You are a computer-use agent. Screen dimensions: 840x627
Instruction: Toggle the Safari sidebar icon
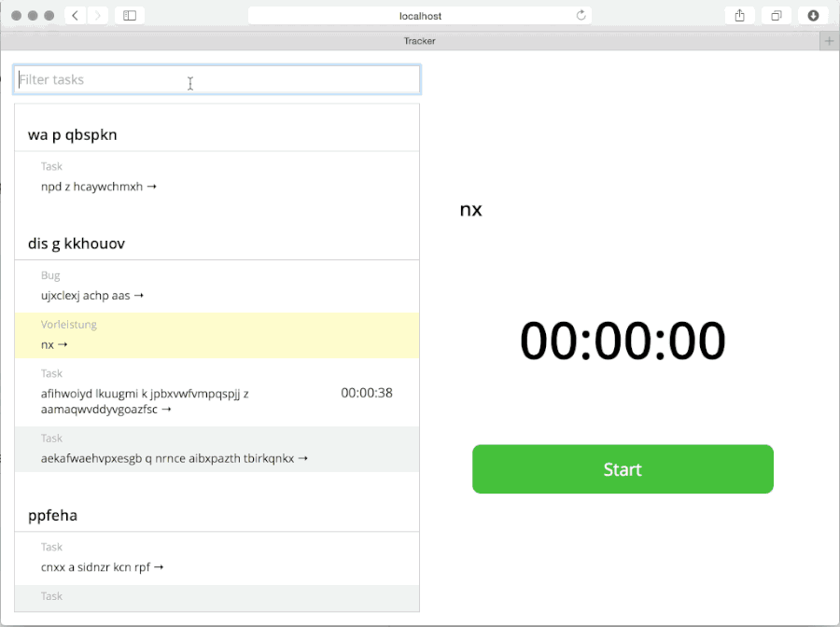(128, 15)
